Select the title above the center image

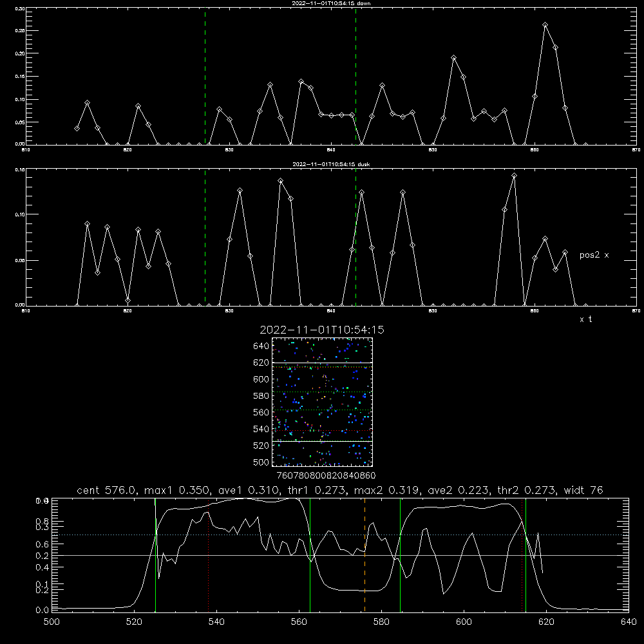pos(322,330)
